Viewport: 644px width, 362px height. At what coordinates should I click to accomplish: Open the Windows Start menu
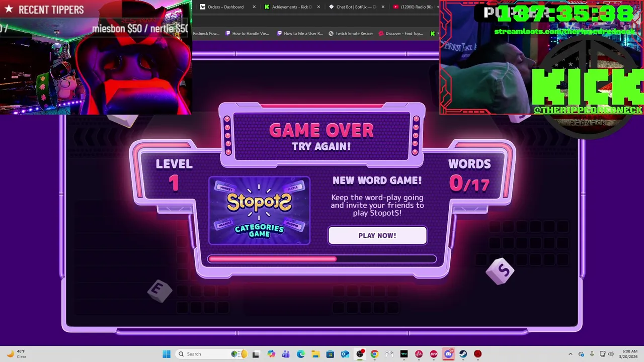[x=167, y=354]
